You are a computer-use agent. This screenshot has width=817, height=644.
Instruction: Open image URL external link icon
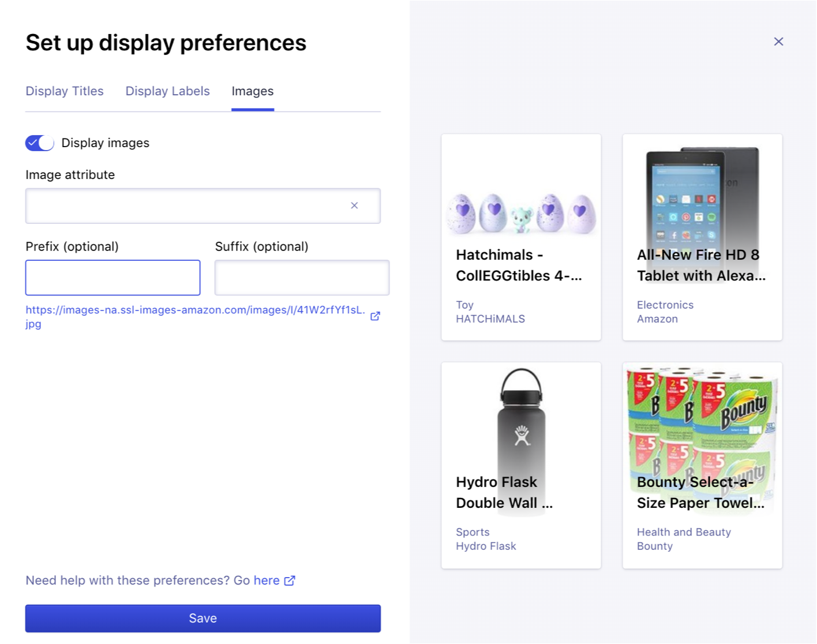coord(375,316)
